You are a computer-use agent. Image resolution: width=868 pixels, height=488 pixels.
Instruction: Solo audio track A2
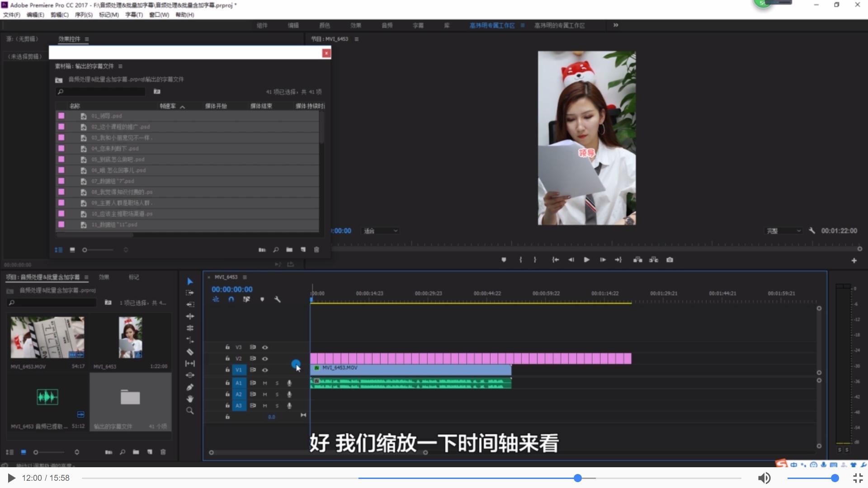[x=277, y=394]
